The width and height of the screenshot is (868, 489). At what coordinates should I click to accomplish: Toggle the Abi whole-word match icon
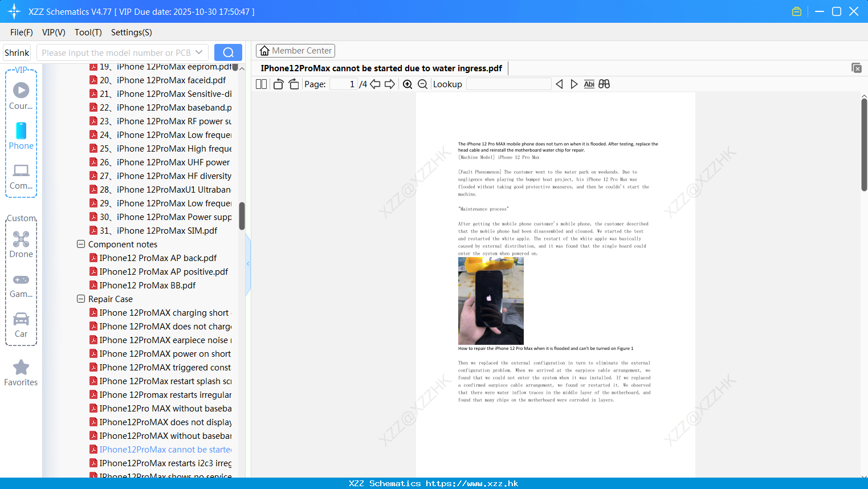tap(589, 84)
